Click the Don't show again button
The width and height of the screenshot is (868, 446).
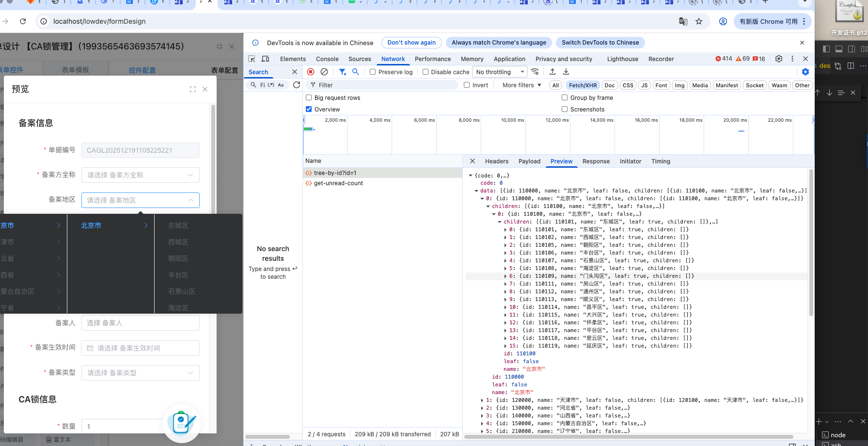coord(411,43)
